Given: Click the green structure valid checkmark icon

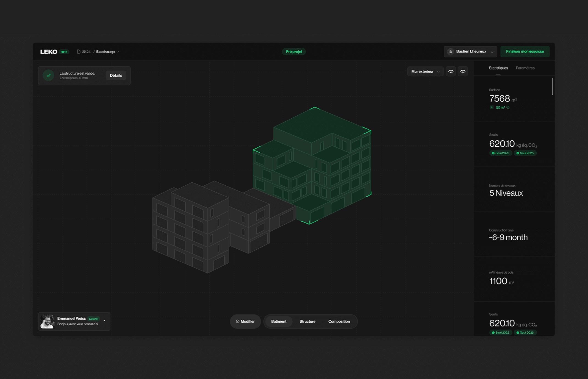Looking at the screenshot, I should point(49,75).
